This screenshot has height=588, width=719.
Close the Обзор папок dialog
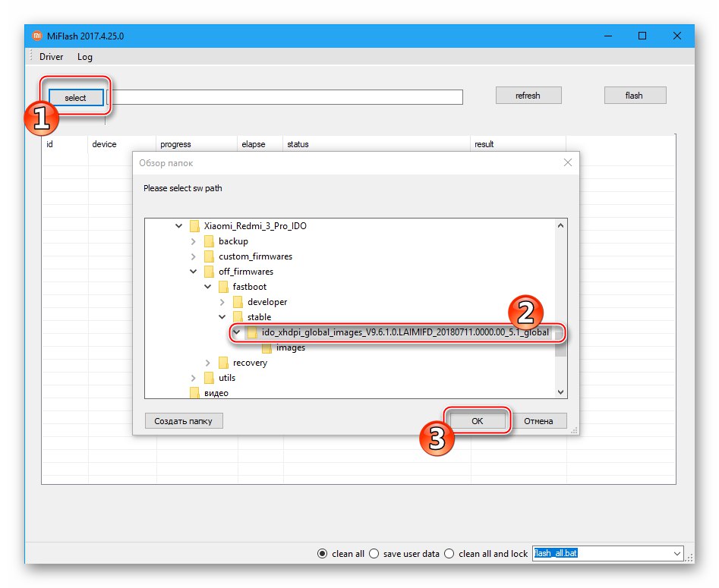tap(568, 162)
